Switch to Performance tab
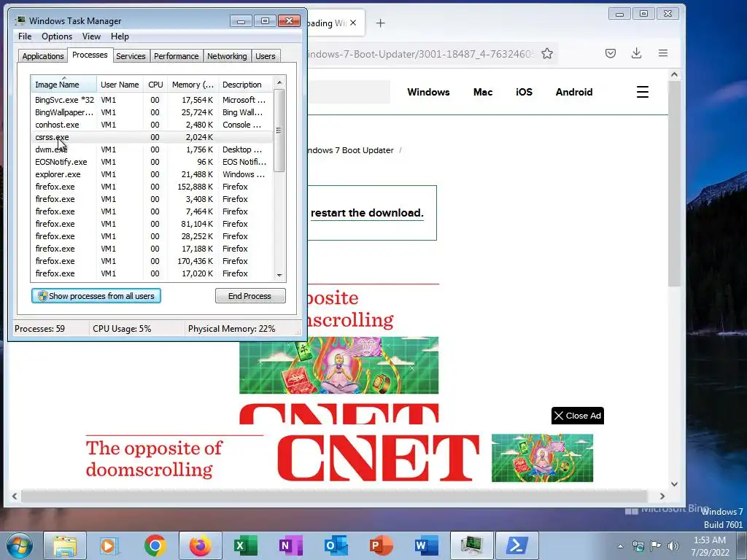This screenshot has height=560, width=747. (x=177, y=56)
